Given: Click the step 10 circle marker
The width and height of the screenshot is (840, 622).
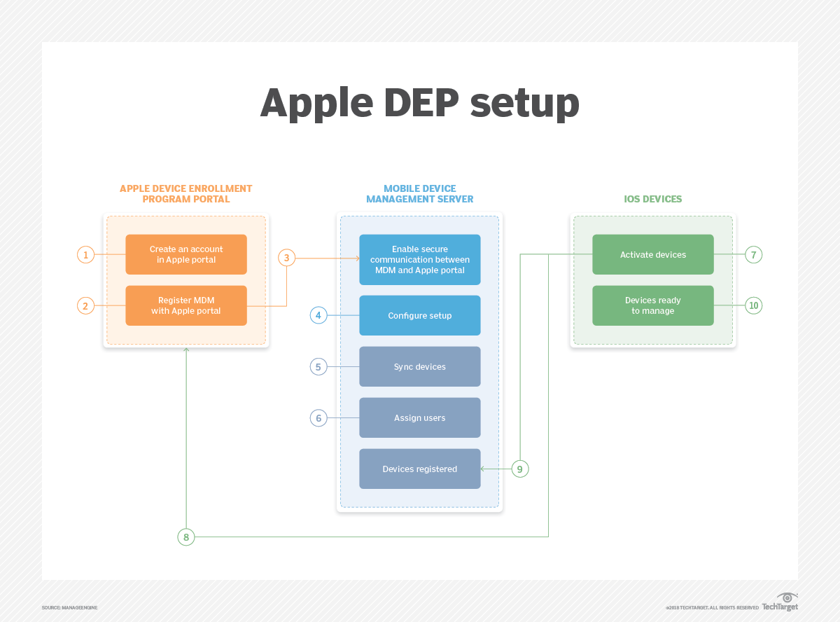Looking at the screenshot, I should (753, 305).
